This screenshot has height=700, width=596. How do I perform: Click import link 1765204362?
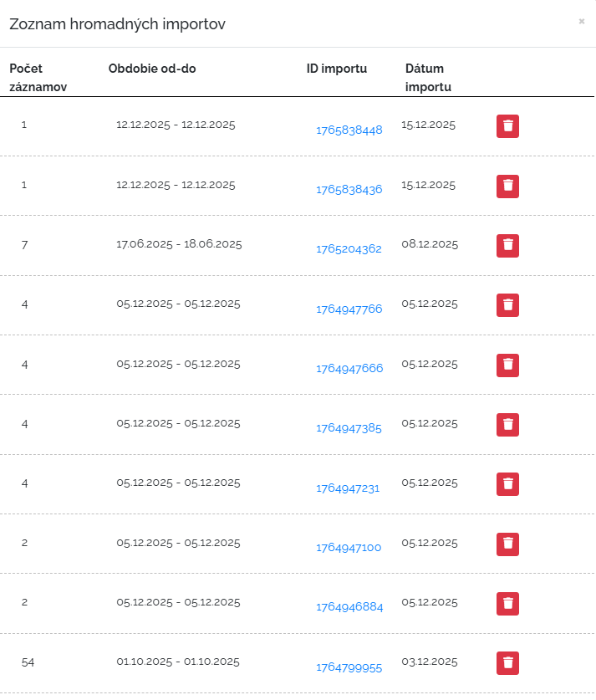tap(349, 249)
